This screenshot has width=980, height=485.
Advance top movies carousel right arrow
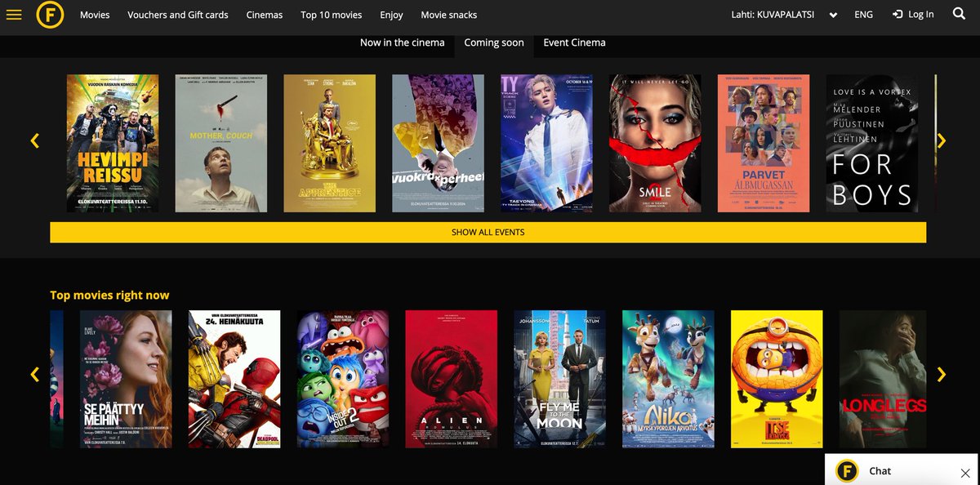942,375
